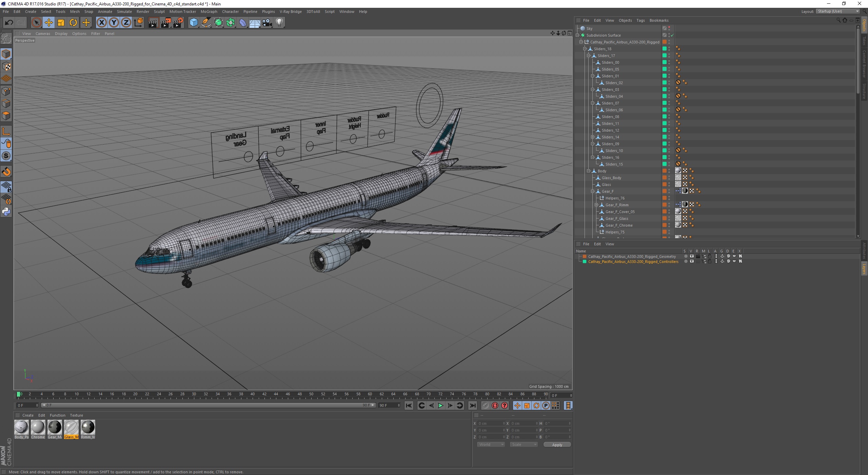This screenshot has width=868, height=475.
Task: Select Edges mode icon
Action: 6,103
